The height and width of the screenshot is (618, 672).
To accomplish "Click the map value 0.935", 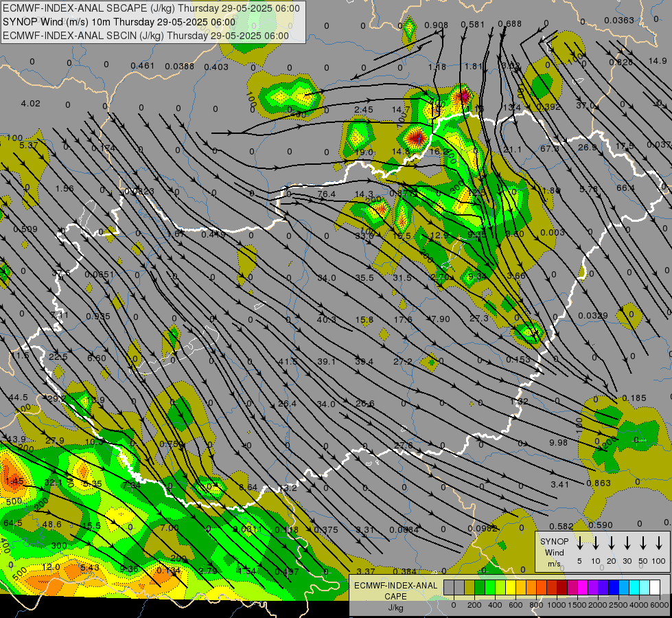I will 98,317.
